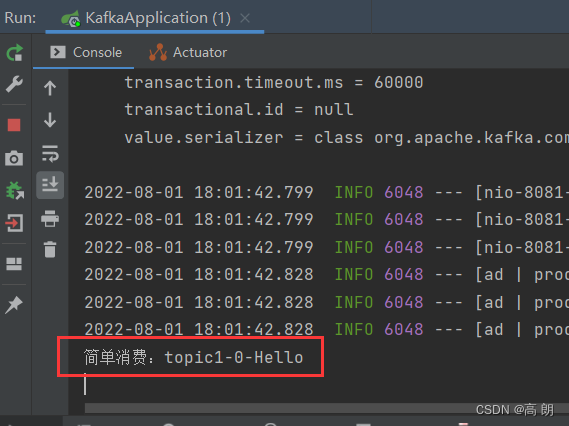569x426 pixels.
Task: Jump up the stack trace with up arrow
Action: tap(50, 88)
